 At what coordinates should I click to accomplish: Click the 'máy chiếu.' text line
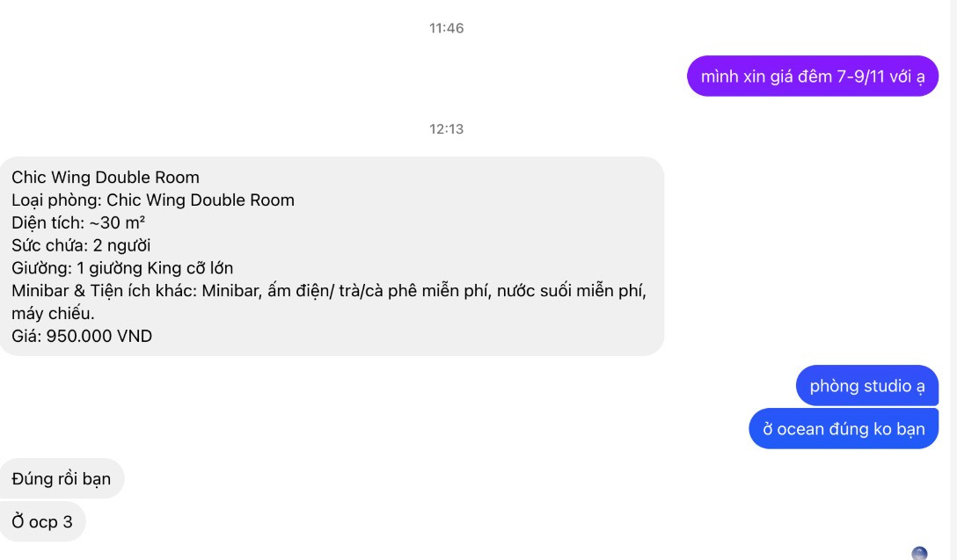pos(53,314)
